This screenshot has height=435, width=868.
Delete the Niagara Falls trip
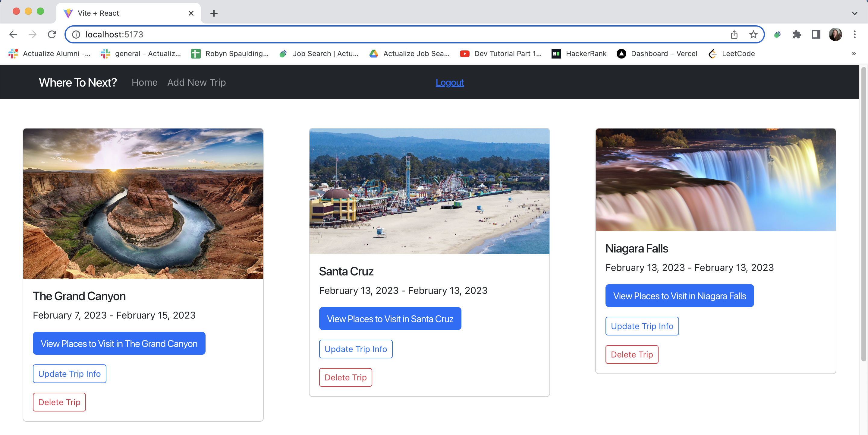[x=631, y=354]
